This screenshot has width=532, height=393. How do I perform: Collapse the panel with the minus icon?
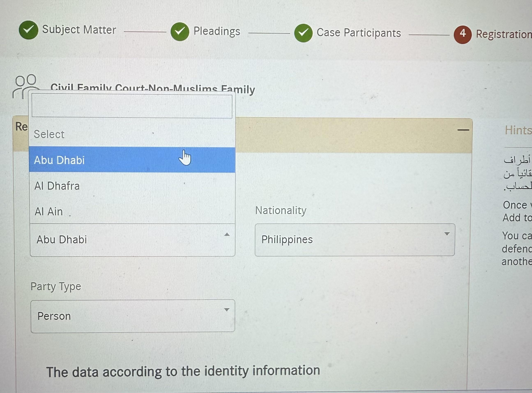pyautogui.click(x=463, y=130)
